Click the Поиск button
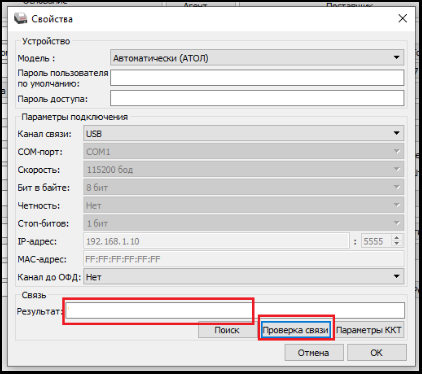The image size is (422, 374). coord(227,330)
